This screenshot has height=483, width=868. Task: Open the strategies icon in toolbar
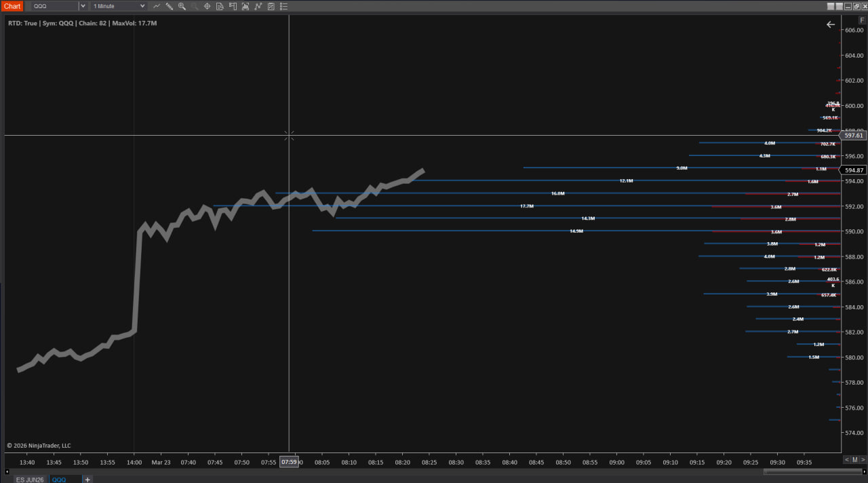click(258, 6)
